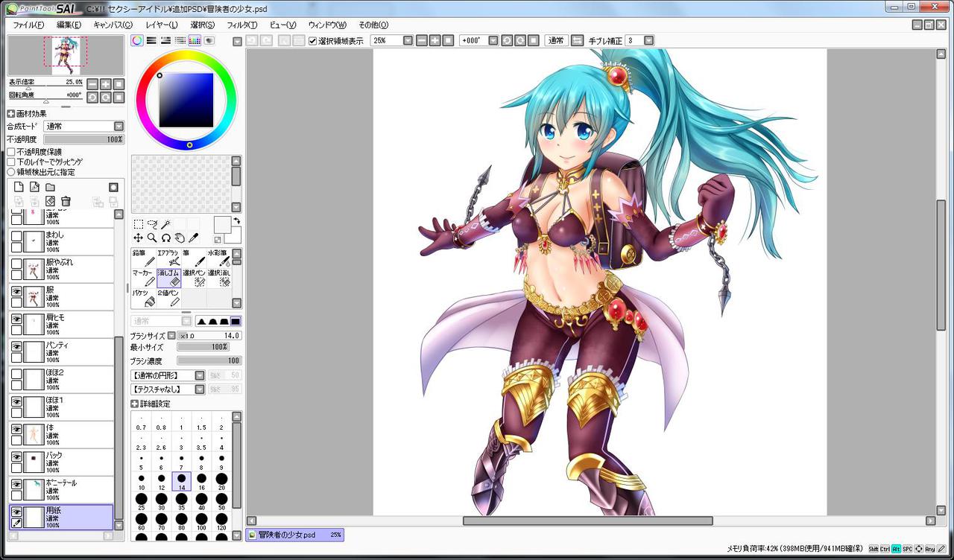Pick the Zoom magnifier tool
Image resolution: width=954 pixels, height=560 pixels.
coord(152,238)
